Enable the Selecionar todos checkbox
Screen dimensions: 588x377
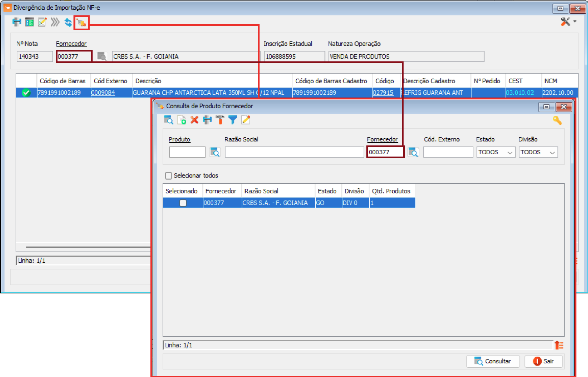(x=169, y=176)
